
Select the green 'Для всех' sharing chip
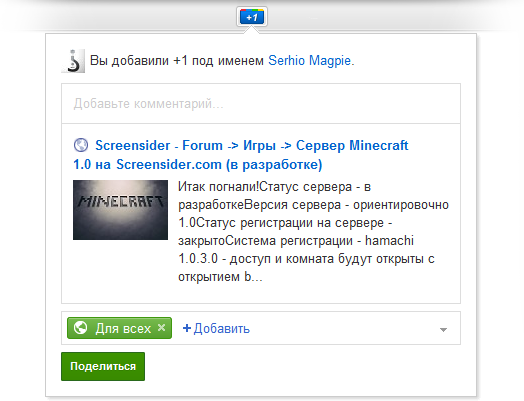(119, 328)
